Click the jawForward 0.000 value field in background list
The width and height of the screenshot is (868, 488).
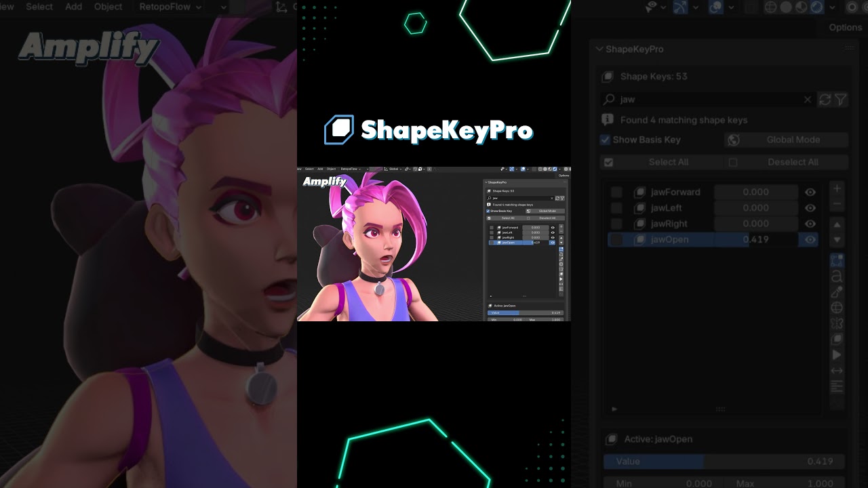pyautogui.click(x=756, y=192)
